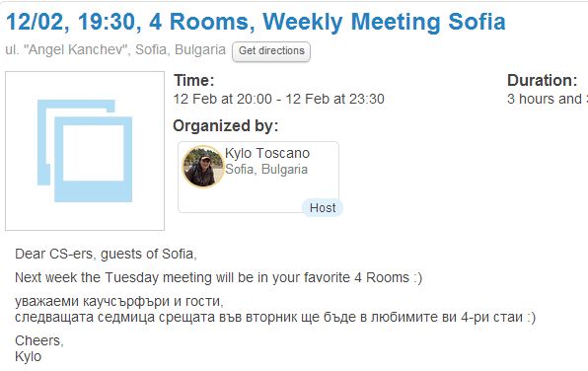Viewport: 588px width, 371px height.
Task: Open Kylo Toscano's round profile avatar
Action: (202, 166)
